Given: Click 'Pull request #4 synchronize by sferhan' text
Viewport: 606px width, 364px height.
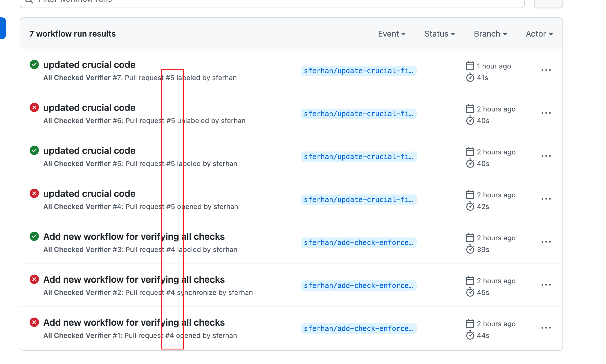Looking at the screenshot, I should 189,293.
